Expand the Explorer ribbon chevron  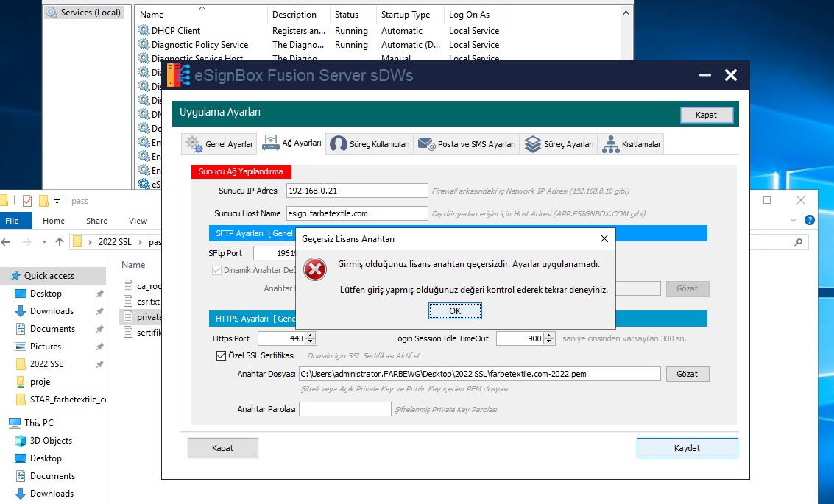click(x=793, y=220)
